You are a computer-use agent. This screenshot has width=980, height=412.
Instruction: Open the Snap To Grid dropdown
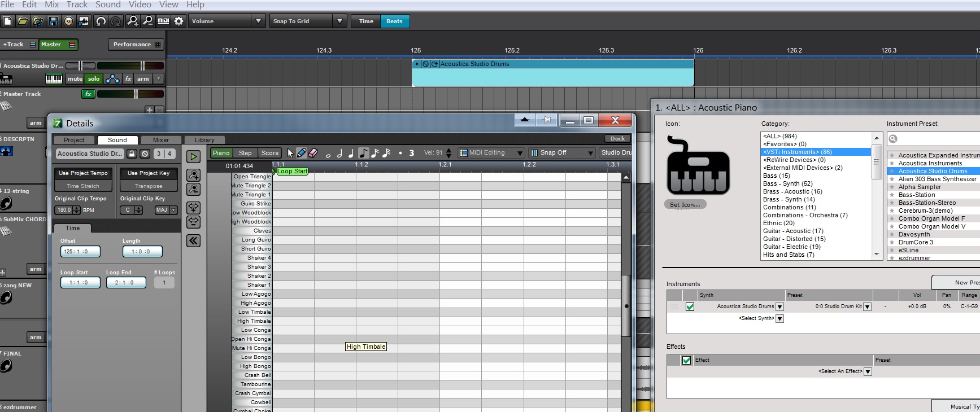click(x=308, y=21)
